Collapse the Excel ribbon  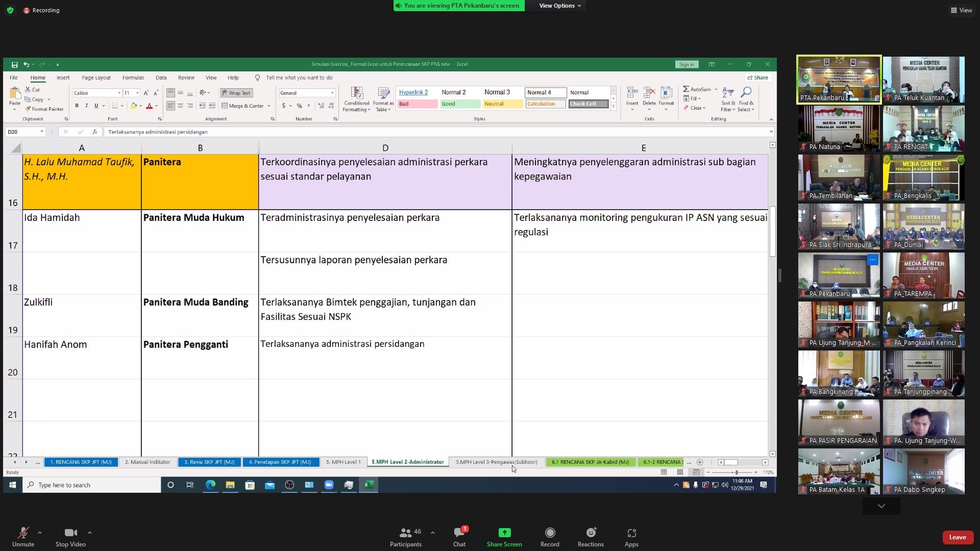771,119
